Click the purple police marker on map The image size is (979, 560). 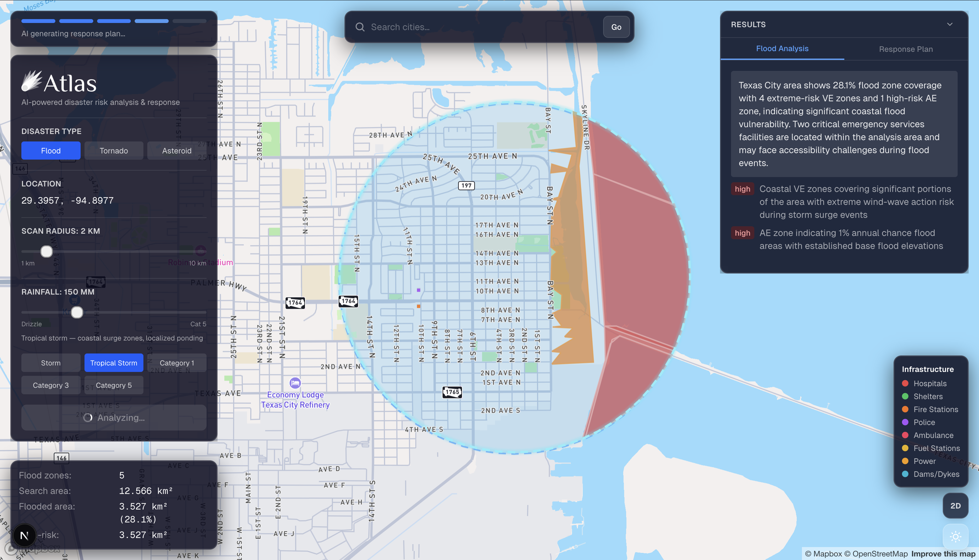point(419,290)
